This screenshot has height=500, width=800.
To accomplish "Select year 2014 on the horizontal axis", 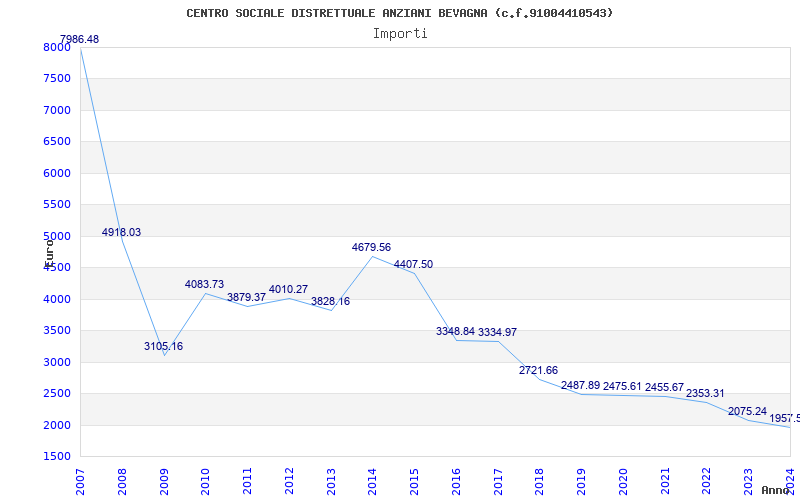I will [x=373, y=479].
